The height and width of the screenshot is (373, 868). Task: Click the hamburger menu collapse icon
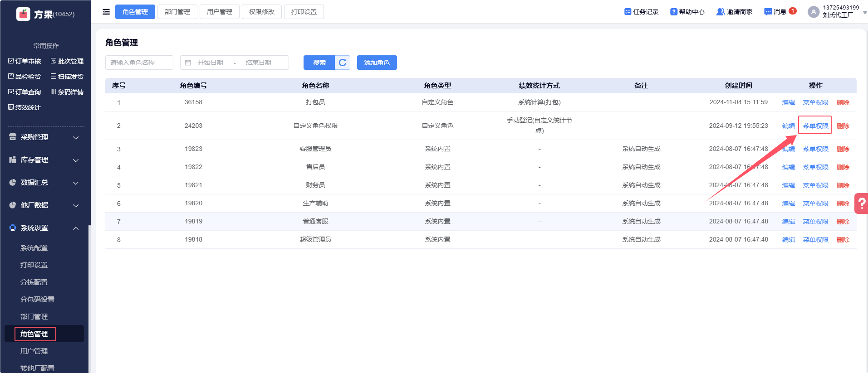106,12
